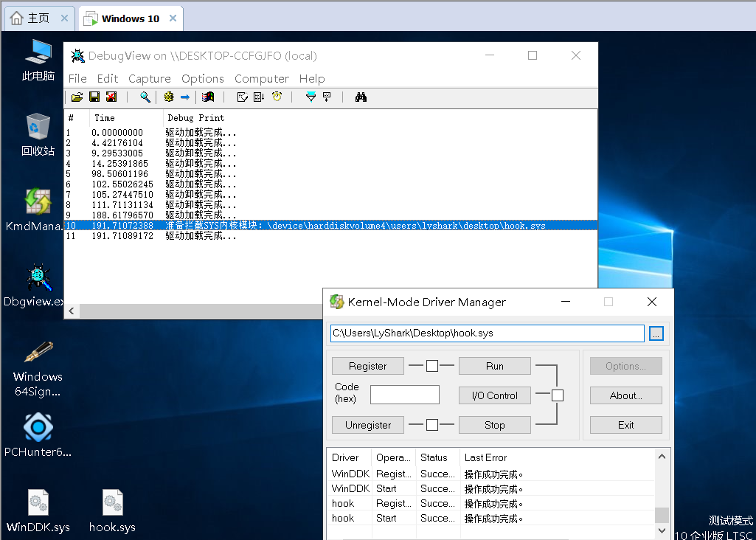Click the Windows flag icon in DebugView toolbar

pyautogui.click(x=209, y=97)
